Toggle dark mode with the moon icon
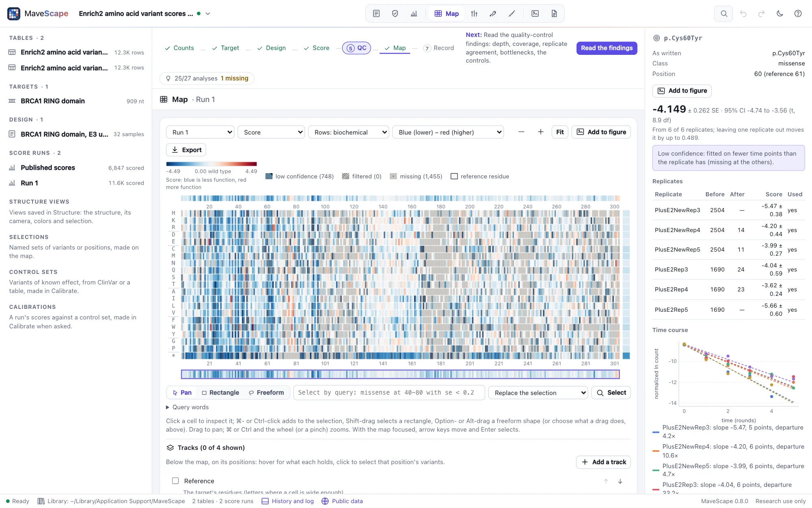This screenshot has height=508, width=812. click(780, 13)
